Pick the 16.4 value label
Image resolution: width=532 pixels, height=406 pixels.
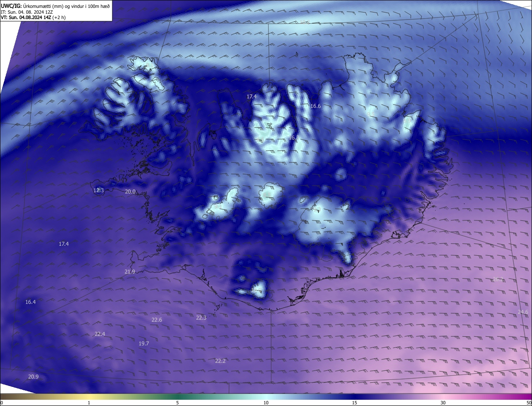(x=30, y=302)
